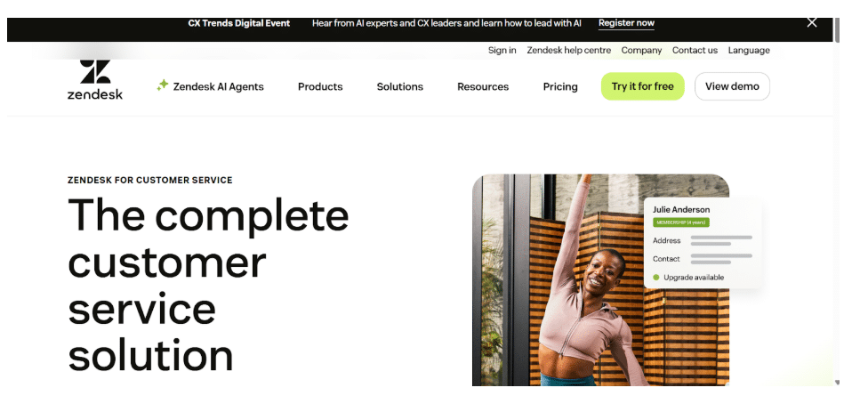Click the green Membership badge
The height and width of the screenshot is (420, 868).
click(x=681, y=222)
